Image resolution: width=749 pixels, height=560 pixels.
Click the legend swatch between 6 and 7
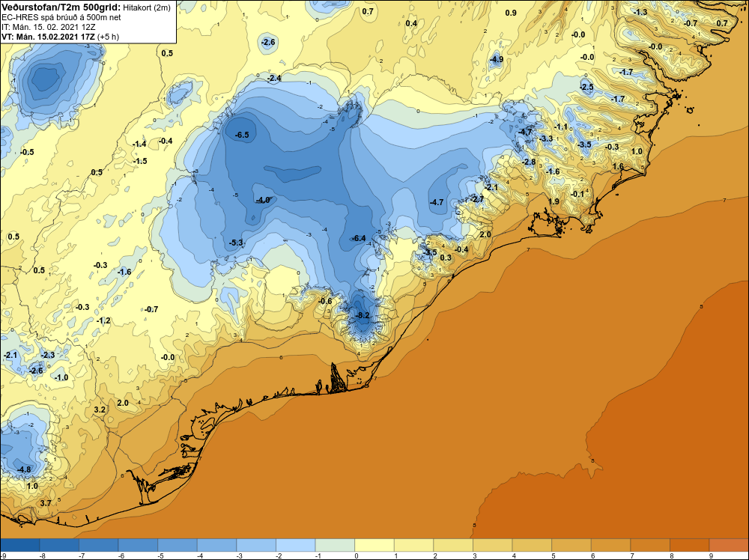[x=611, y=545]
